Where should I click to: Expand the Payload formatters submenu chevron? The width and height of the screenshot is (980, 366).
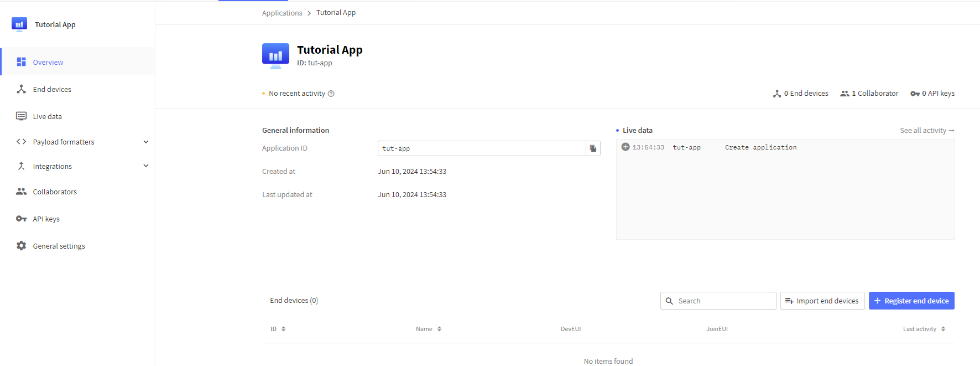(x=146, y=142)
